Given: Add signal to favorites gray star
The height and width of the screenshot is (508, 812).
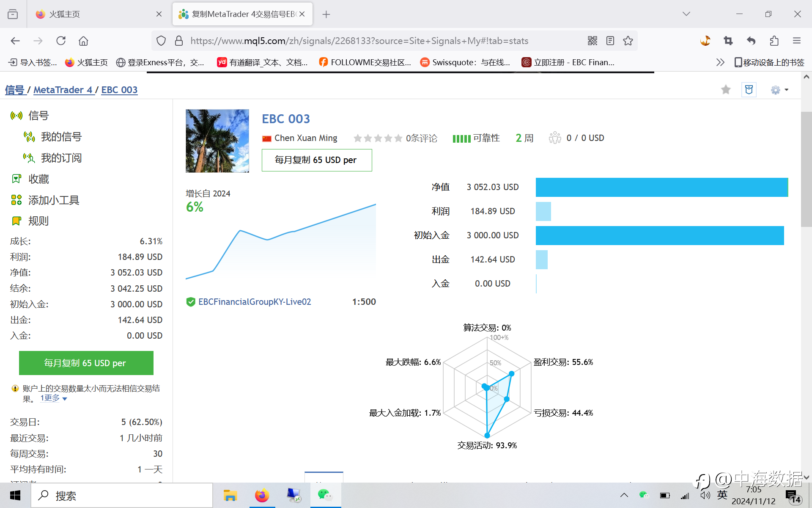Looking at the screenshot, I should [x=726, y=90].
